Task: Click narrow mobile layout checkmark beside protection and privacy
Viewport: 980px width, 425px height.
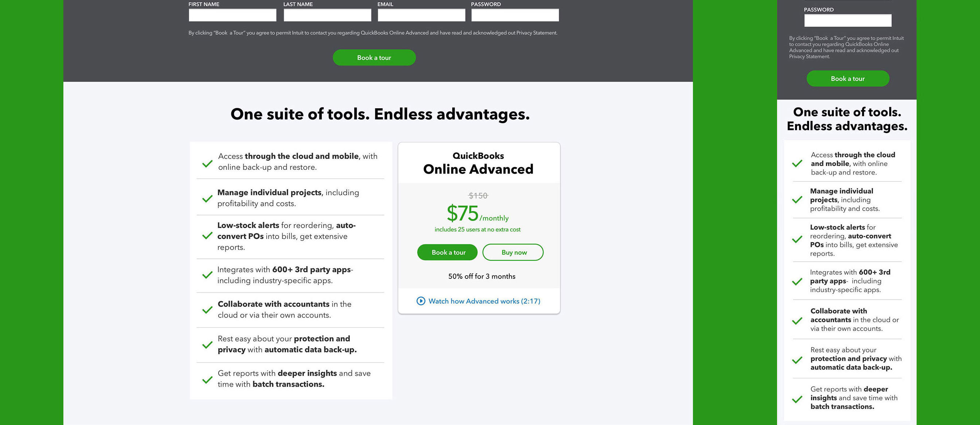Action: (797, 360)
